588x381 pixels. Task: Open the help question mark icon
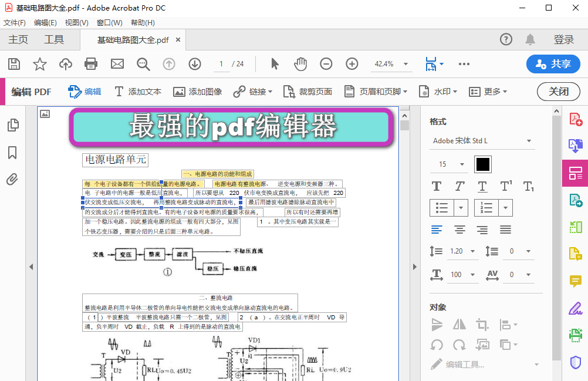506,39
